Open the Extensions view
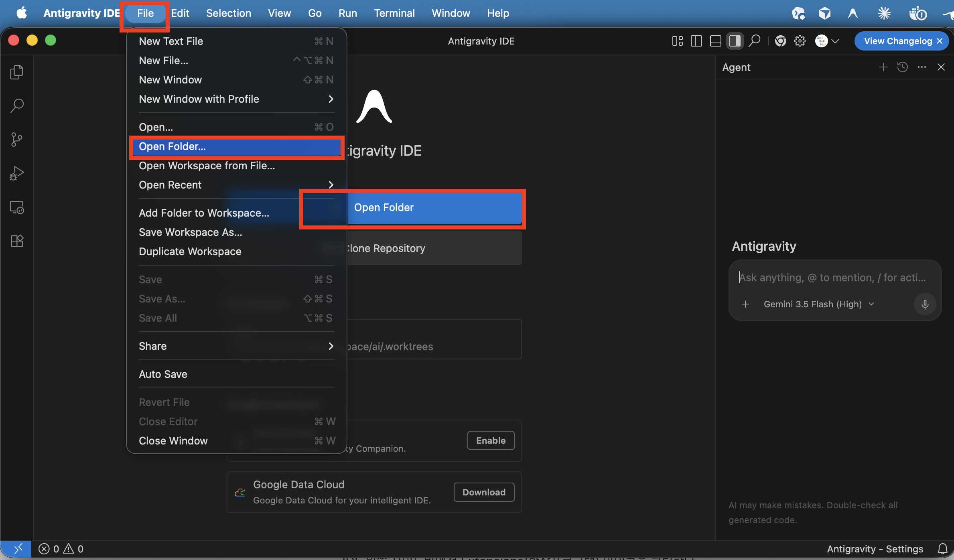The height and width of the screenshot is (560, 954). click(16, 241)
